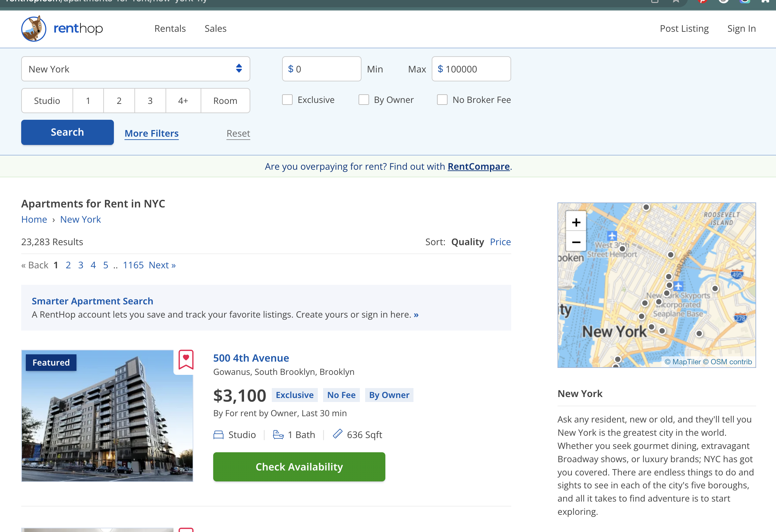Viewport: 776px width, 532px height.
Task: Zoom out on the New York map
Action: coord(576,242)
